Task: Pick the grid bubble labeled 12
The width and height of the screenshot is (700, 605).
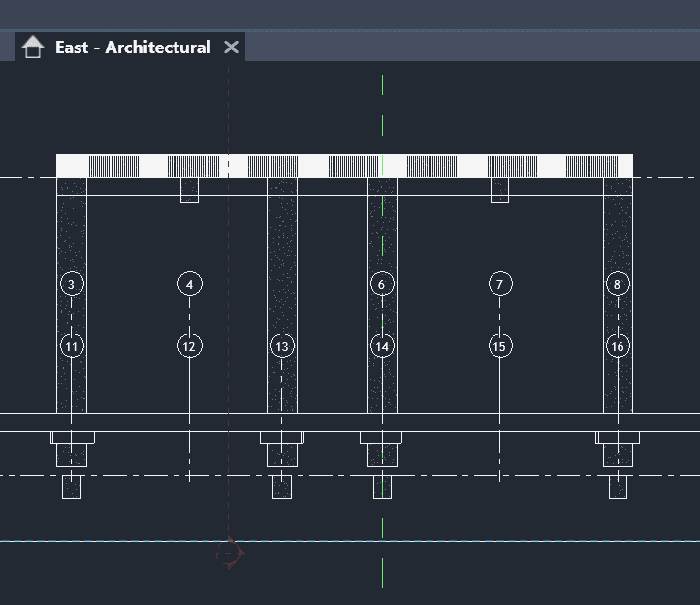Action: (189, 346)
